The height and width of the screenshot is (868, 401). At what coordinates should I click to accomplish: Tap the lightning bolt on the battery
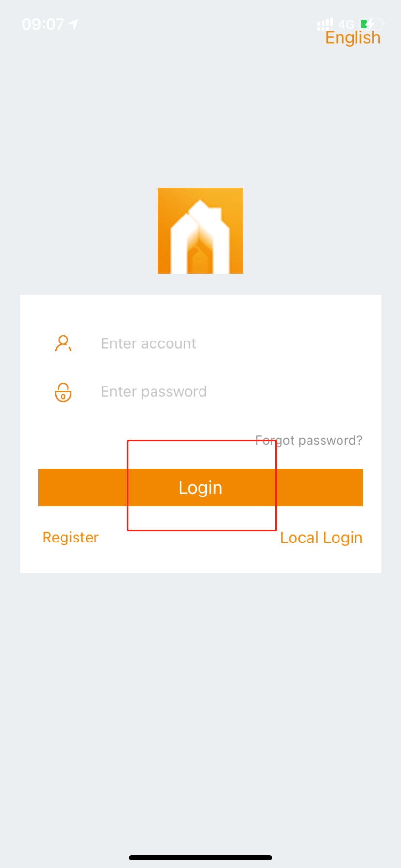coord(371,24)
